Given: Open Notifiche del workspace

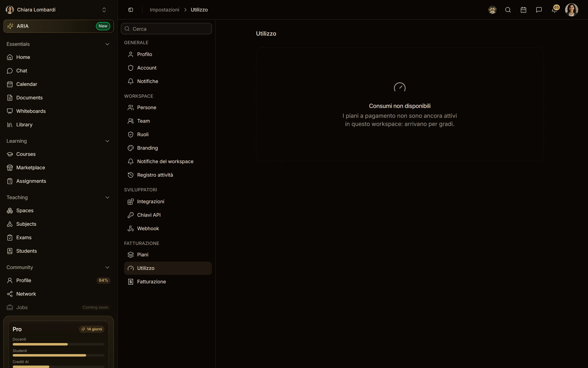Looking at the screenshot, I should 168,161.
